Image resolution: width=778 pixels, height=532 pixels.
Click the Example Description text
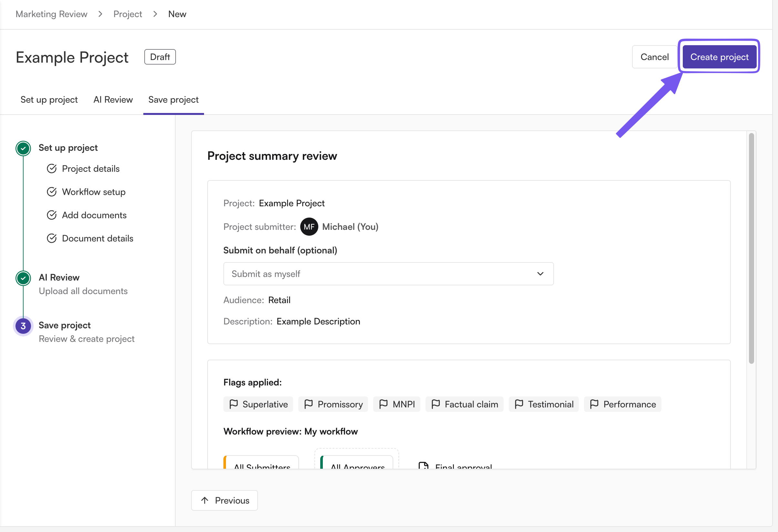(318, 322)
